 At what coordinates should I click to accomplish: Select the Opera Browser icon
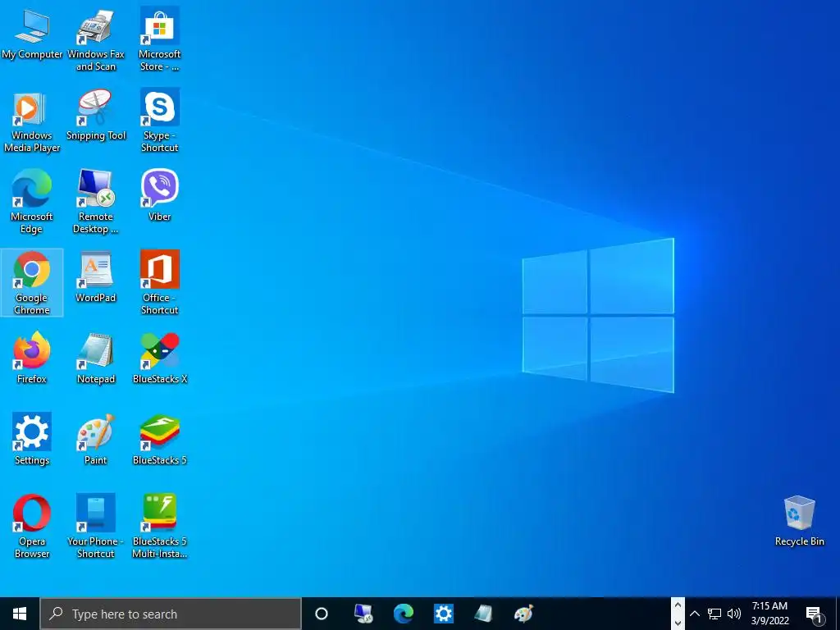tap(32, 527)
